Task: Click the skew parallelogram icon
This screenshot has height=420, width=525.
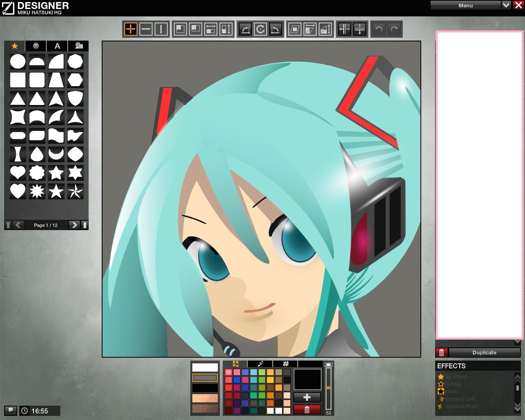Action: click(294, 29)
